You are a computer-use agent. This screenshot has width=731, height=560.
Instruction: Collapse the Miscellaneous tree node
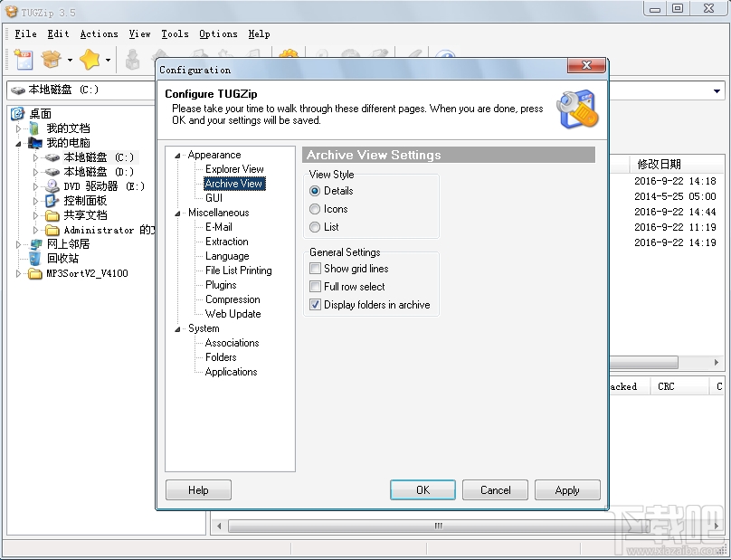click(177, 214)
